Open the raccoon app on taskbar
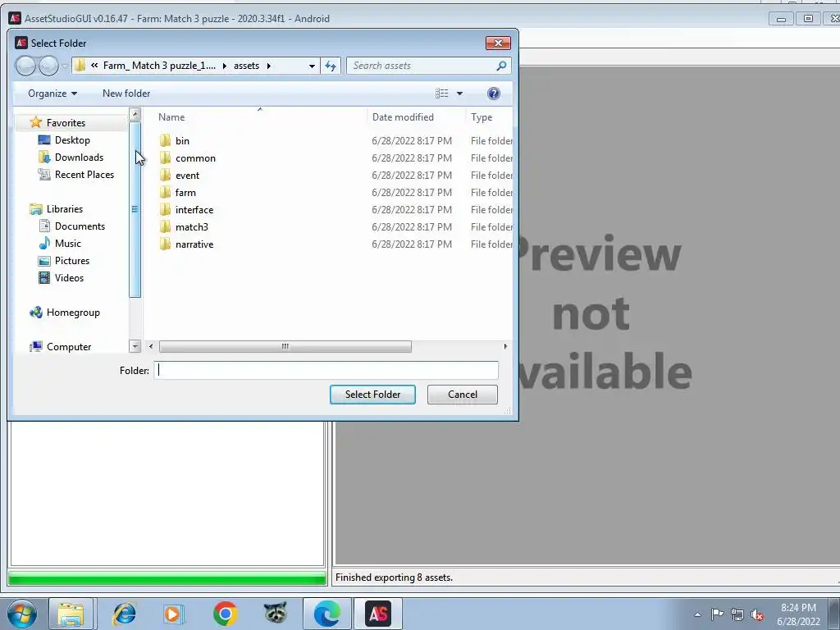Viewport: 840px width, 630px height. (x=276, y=613)
